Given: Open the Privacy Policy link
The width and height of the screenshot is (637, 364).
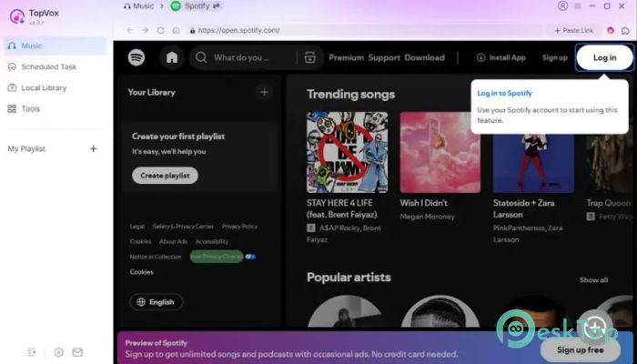Looking at the screenshot, I should coord(239,227).
